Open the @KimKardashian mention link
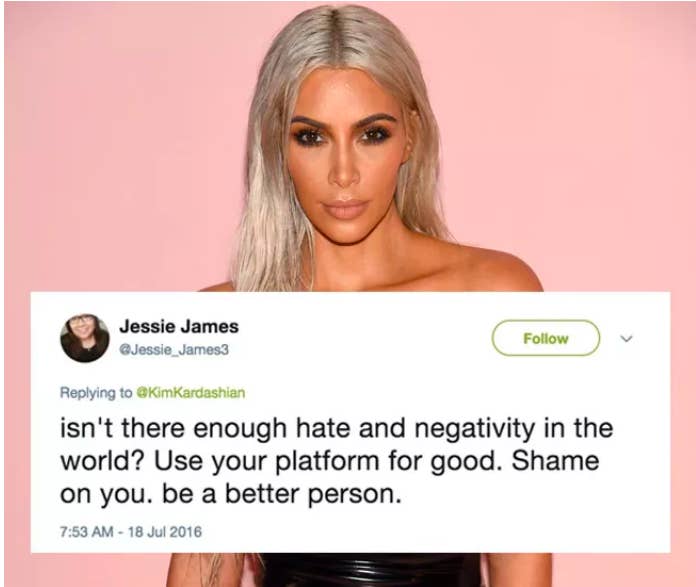Image resolution: width=696 pixels, height=587 pixels. pos(190,393)
